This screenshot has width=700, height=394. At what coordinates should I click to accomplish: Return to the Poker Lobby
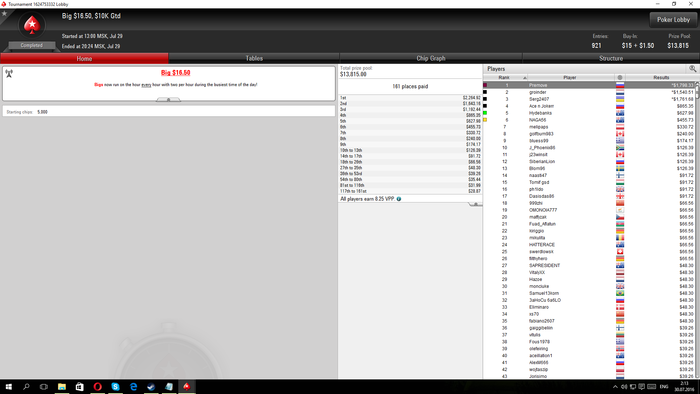pos(673,20)
